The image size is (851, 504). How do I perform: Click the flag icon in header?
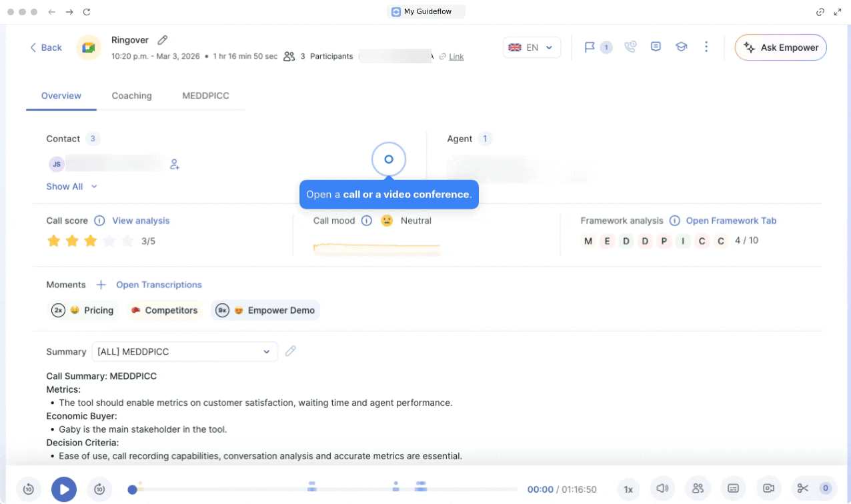pos(590,47)
